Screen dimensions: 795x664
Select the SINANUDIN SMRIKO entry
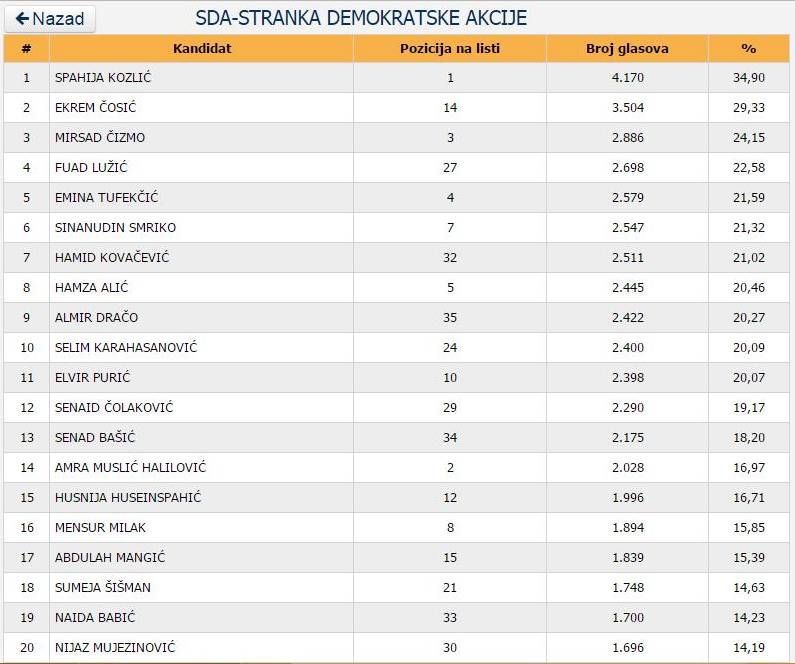[115, 227]
